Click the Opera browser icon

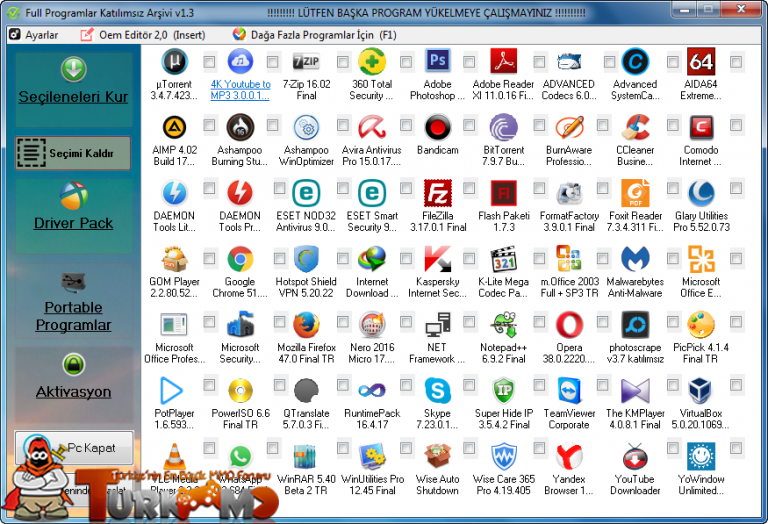tap(569, 325)
